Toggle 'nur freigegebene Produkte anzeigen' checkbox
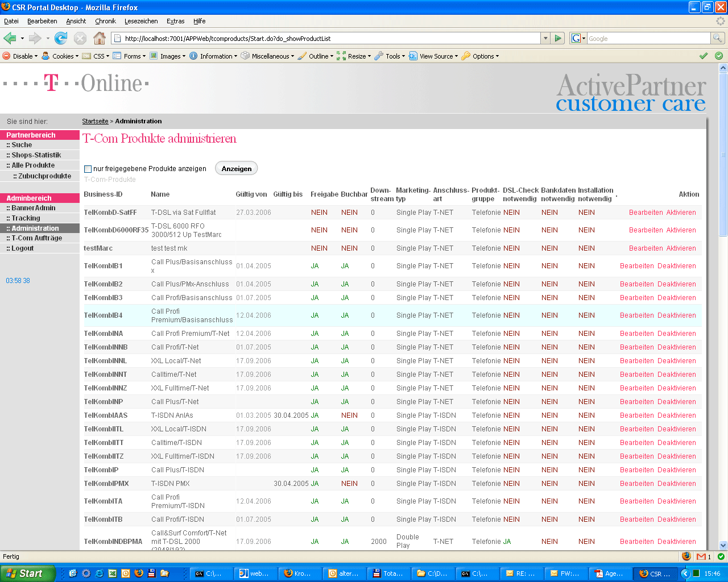 pos(88,169)
